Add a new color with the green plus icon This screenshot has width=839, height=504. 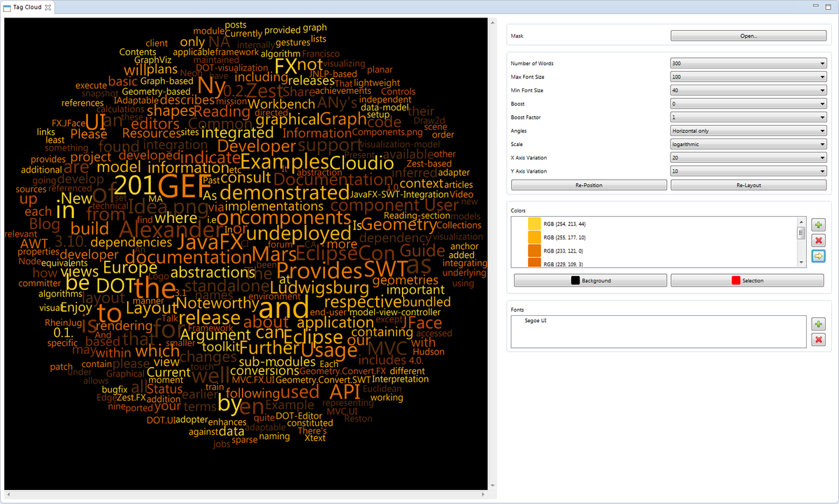(818, 224)
